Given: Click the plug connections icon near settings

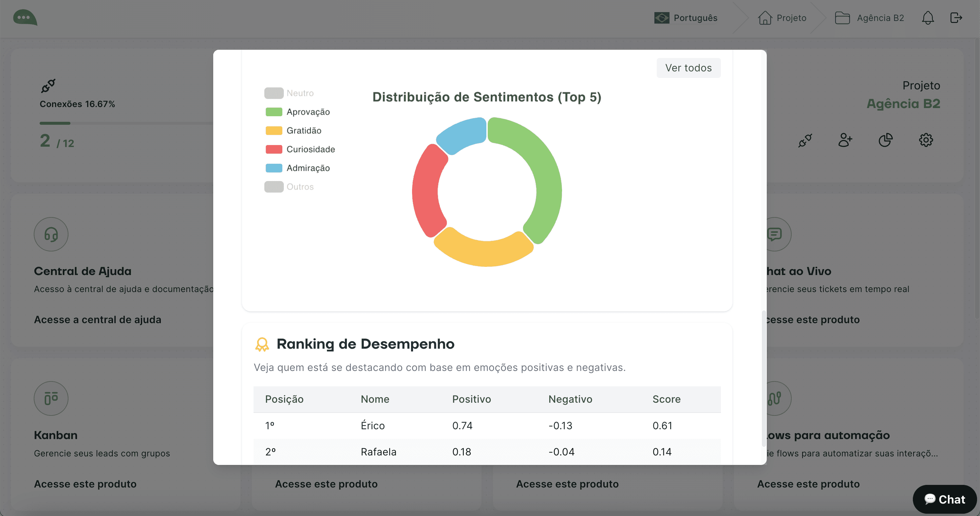Looking at the screenshot, I should [805, 140].
